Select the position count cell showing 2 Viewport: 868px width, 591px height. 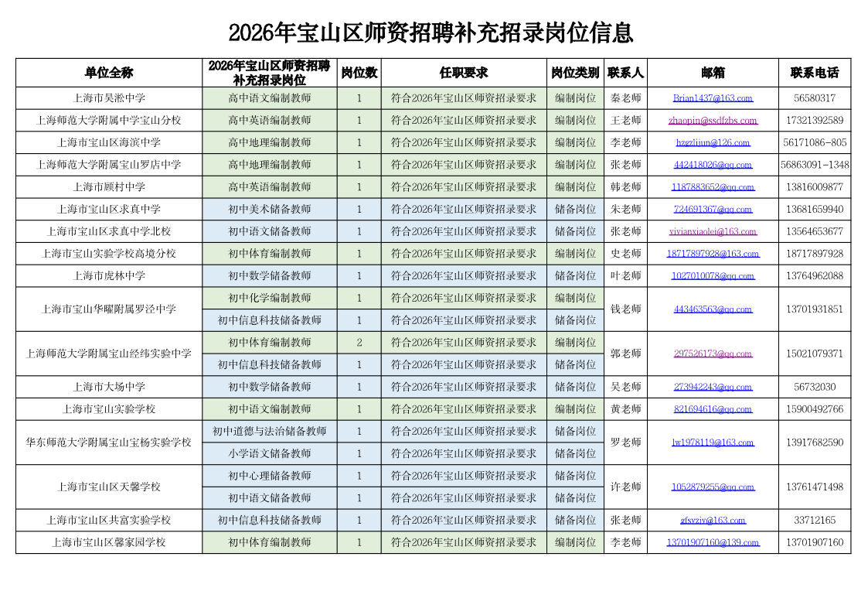point(359,343)
